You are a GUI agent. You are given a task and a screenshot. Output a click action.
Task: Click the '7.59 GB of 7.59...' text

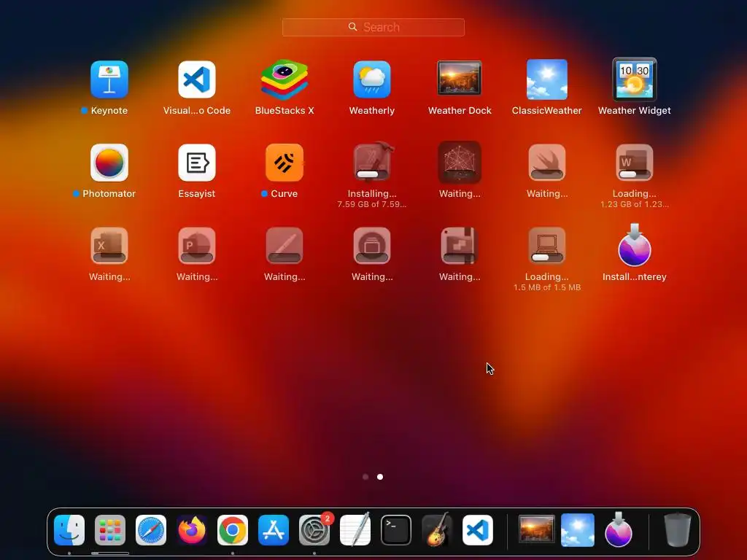[372, 204]
